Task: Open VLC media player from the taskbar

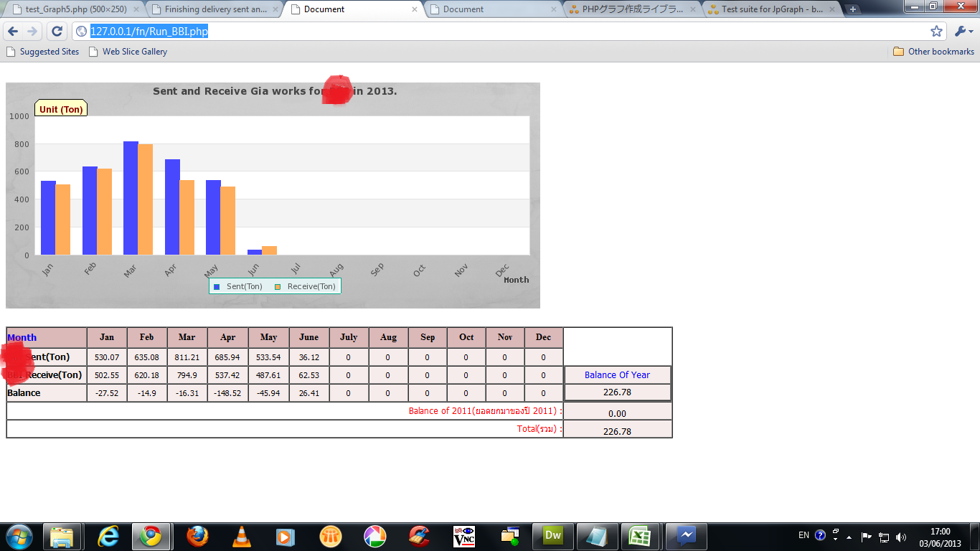Action: pyautogui.click(x=241, y=537)
